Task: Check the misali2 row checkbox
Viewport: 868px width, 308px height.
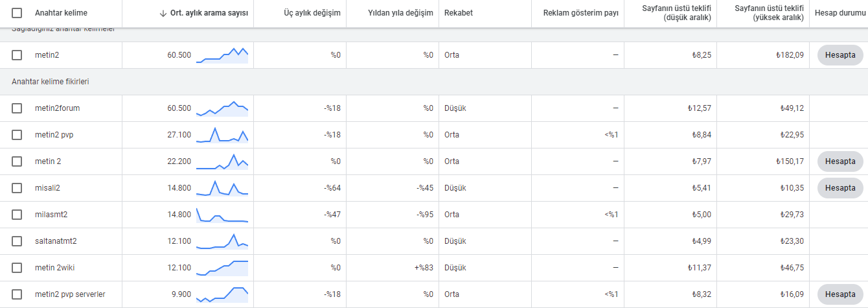Action: click(x=17, y=188)
